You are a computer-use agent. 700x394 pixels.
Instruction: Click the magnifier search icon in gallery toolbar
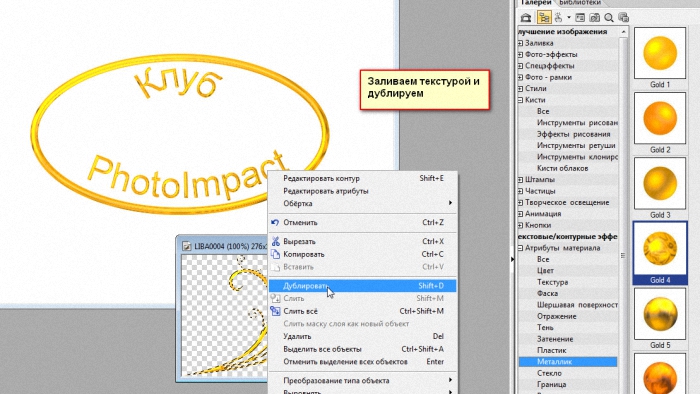pos(608,17)
